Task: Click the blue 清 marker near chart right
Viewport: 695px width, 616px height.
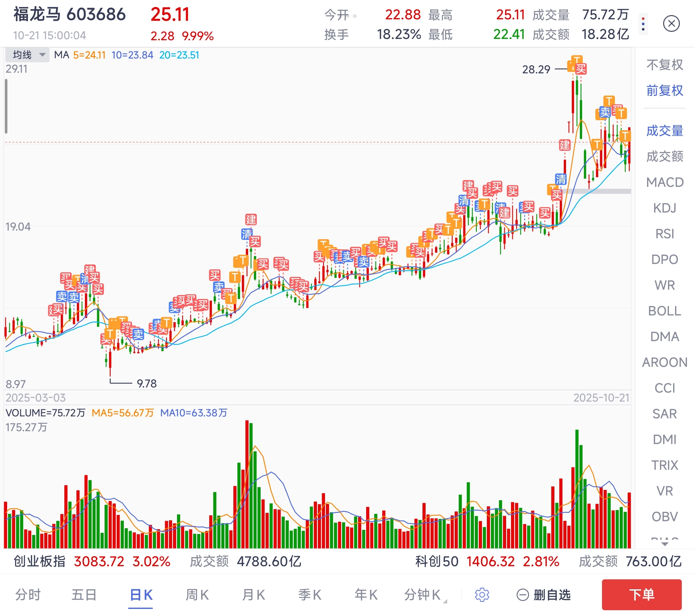Action: pyautogui.click(x=561, y=179)
